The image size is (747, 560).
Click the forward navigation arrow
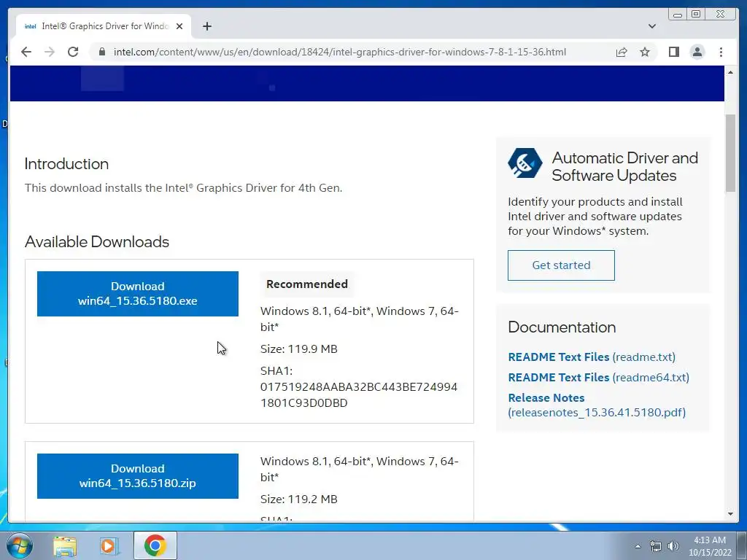point(50,52)
